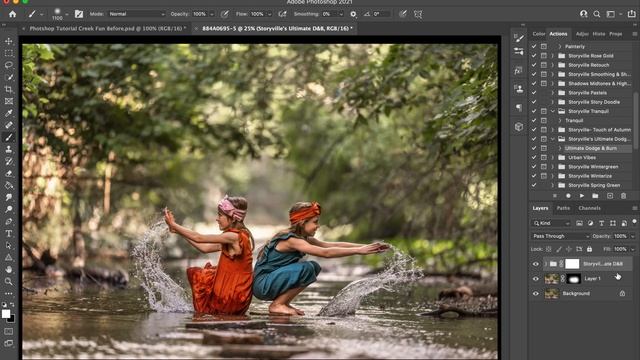Viewport: 640px width, 360px height.
Task: Switch to the Color panel tab
Action: [539, 34]
